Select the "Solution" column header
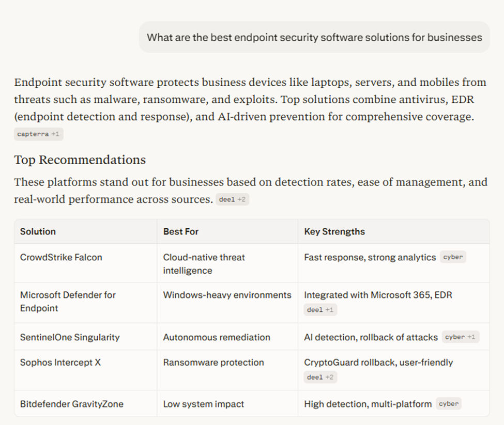Viewport: 504px width, 425px height. [x=38, y=231]
